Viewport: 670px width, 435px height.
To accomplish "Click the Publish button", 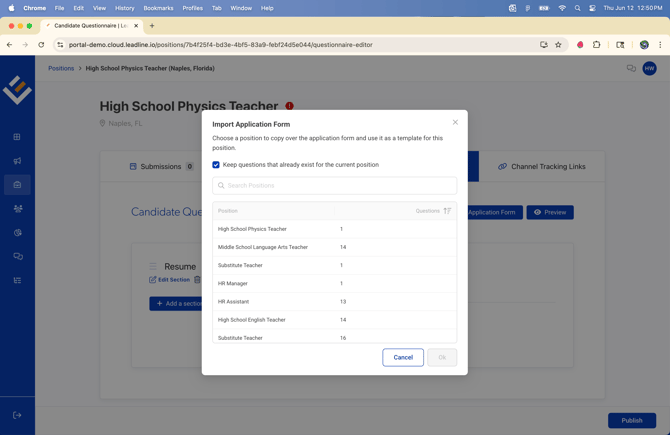I will pos(631,420).
